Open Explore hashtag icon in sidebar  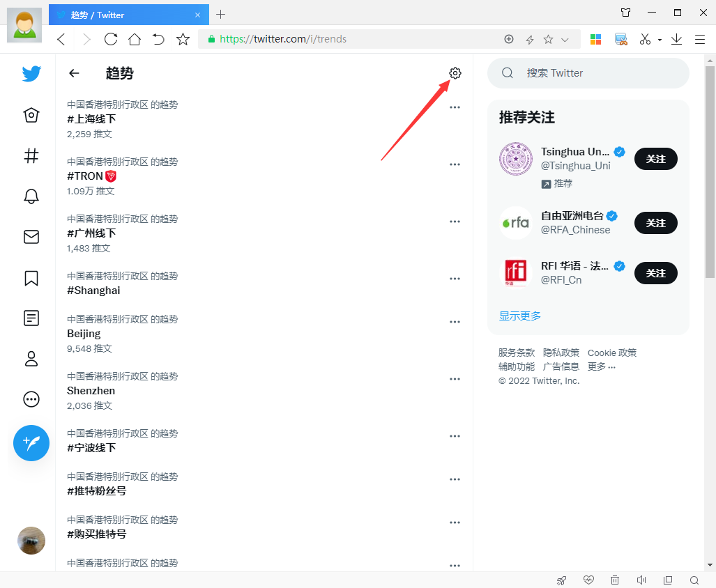coord(31,156)
